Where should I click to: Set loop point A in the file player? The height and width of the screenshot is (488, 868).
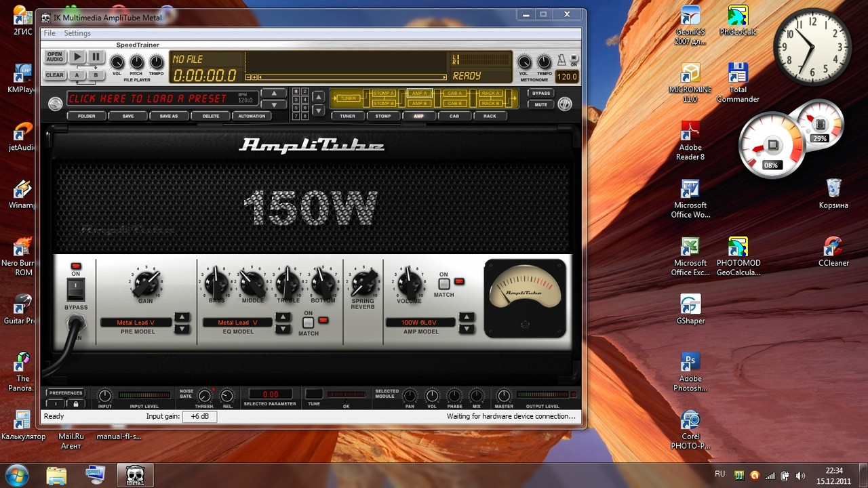coord(77,75)
